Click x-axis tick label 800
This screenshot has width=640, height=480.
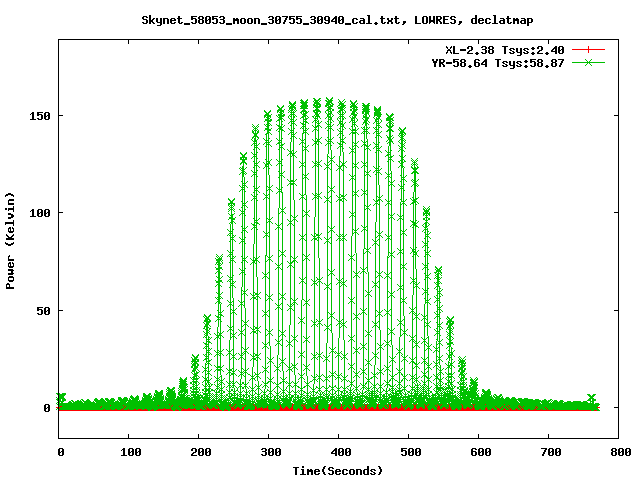(x=621, y=452)
